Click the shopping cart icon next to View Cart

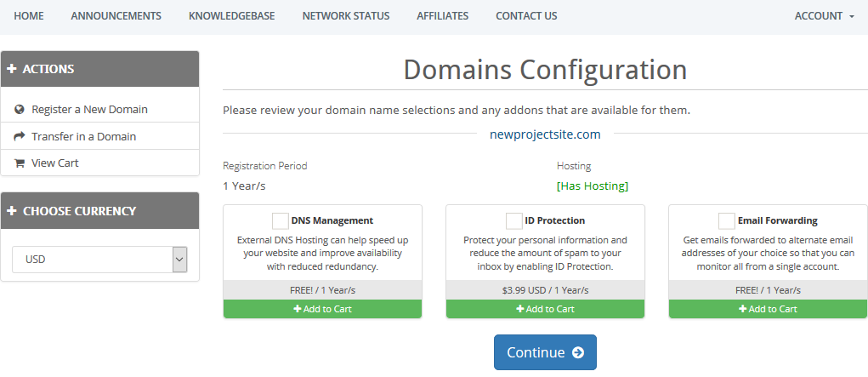point(20,163)
